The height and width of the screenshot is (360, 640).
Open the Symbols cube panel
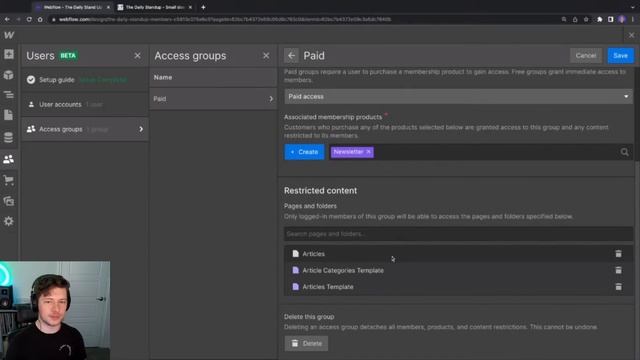(9, 75)
